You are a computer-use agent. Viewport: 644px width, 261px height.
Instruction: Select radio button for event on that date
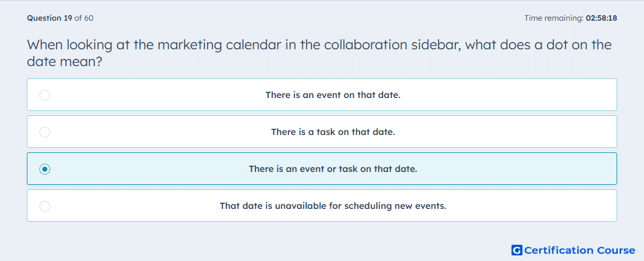click(x=45, y=95)
